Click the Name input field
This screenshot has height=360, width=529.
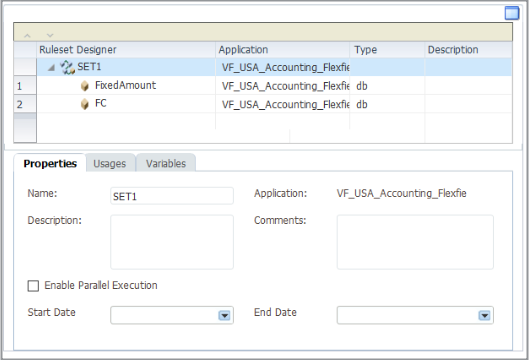(x=172, y=196)
